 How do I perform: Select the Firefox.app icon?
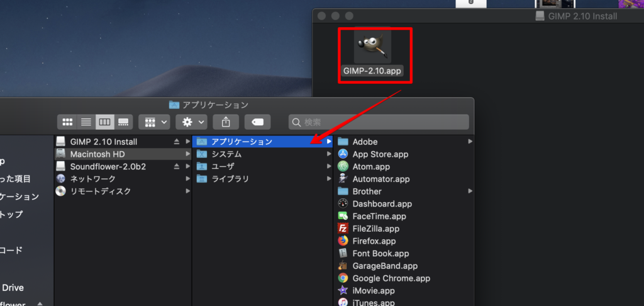tap(343, 241)
